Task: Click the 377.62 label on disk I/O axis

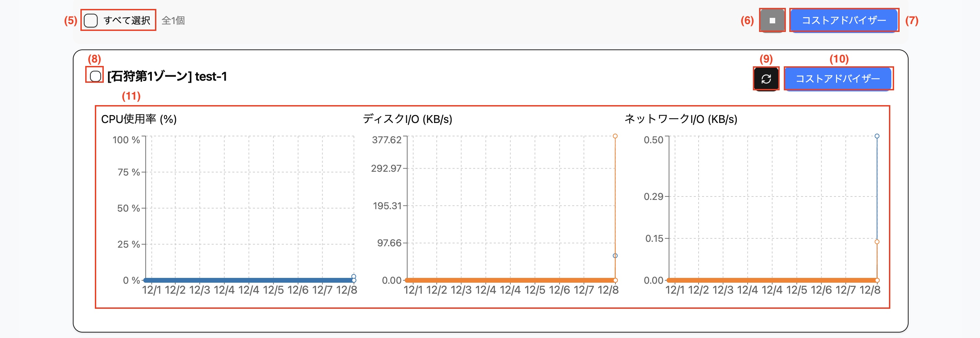Action: tap(387, 140)
